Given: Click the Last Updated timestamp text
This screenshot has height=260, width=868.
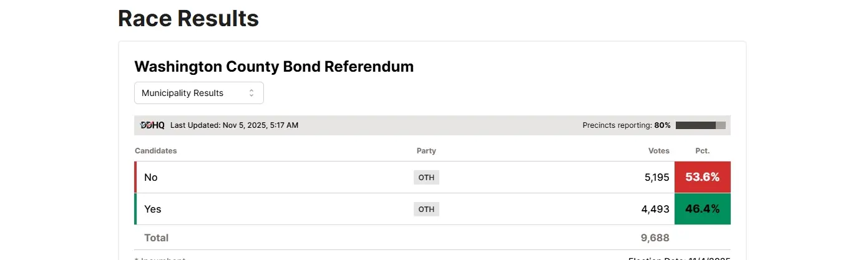Looking at the screenshot, I should click(x=234, y=125).
